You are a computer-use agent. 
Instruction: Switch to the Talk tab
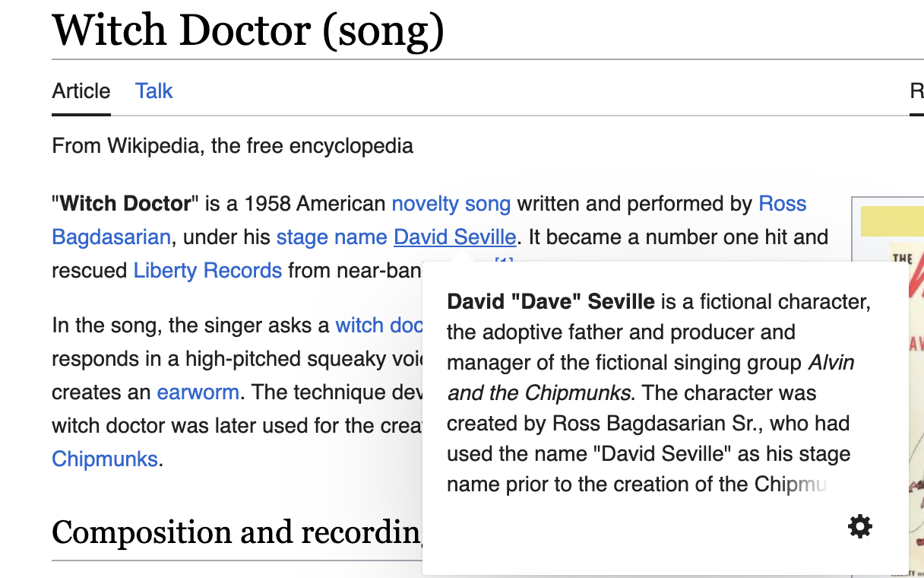tap(154, 91)
